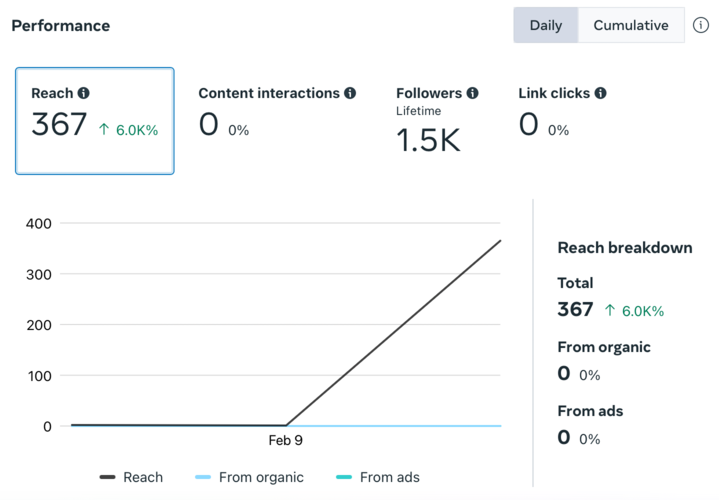Select the Link clicks metric
This screenshot has width=719, height=500.
(562, 112)
